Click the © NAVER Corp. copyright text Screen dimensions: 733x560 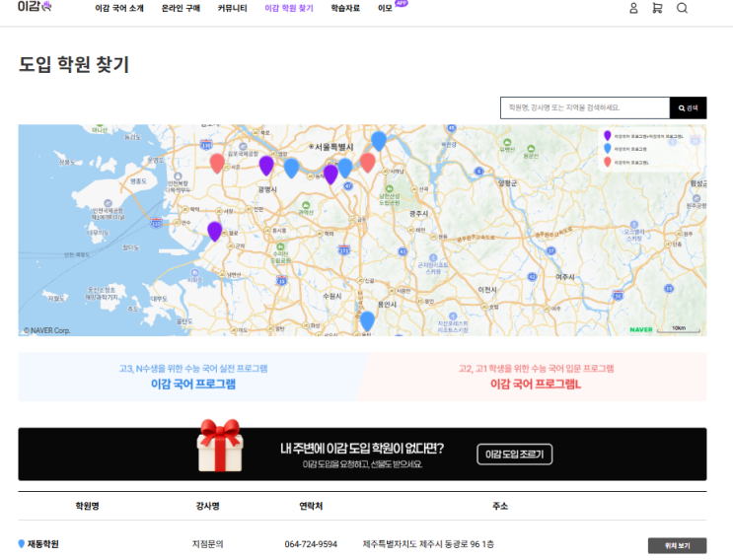[x=46, y=330]
